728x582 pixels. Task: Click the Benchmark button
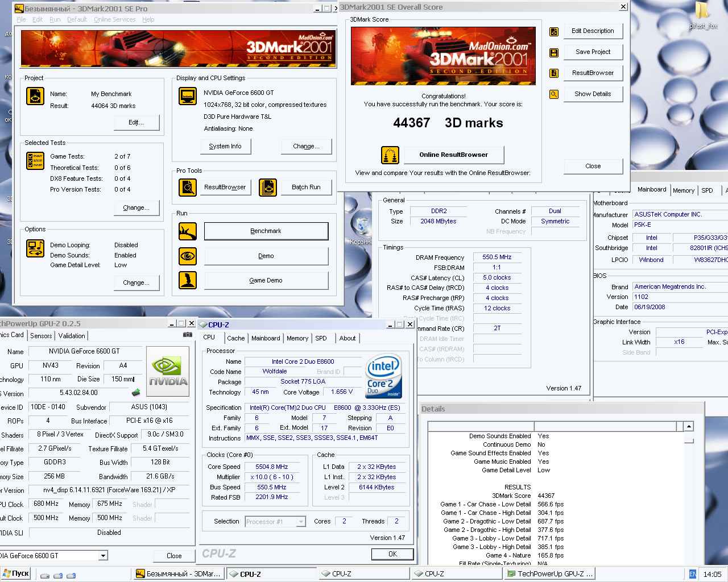click(x=266, y=231)
